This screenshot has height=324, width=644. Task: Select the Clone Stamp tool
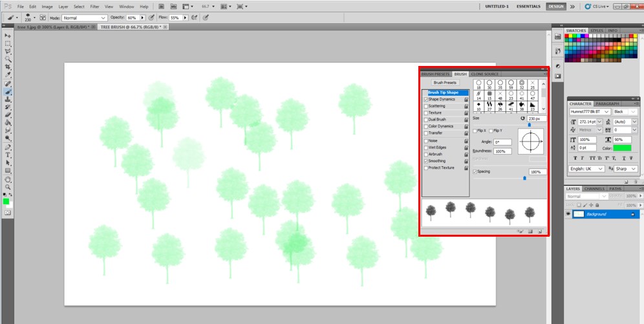(8, 100)
